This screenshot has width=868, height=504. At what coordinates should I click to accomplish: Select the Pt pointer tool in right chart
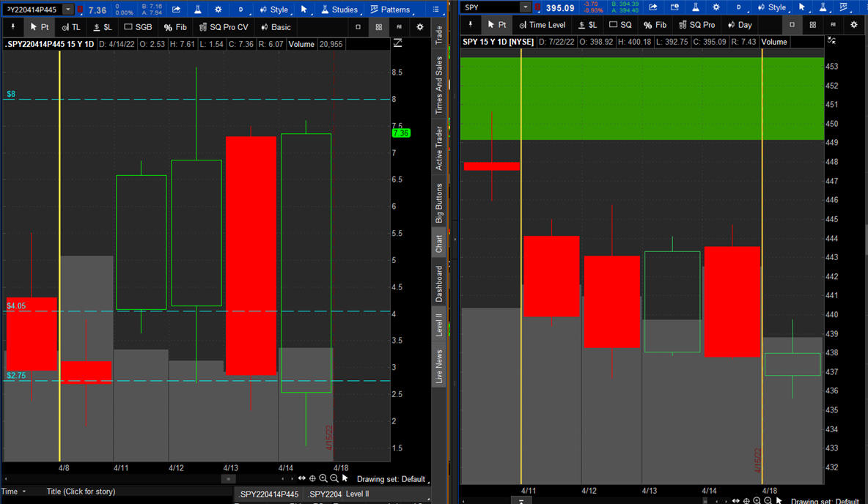pos(496,25)
